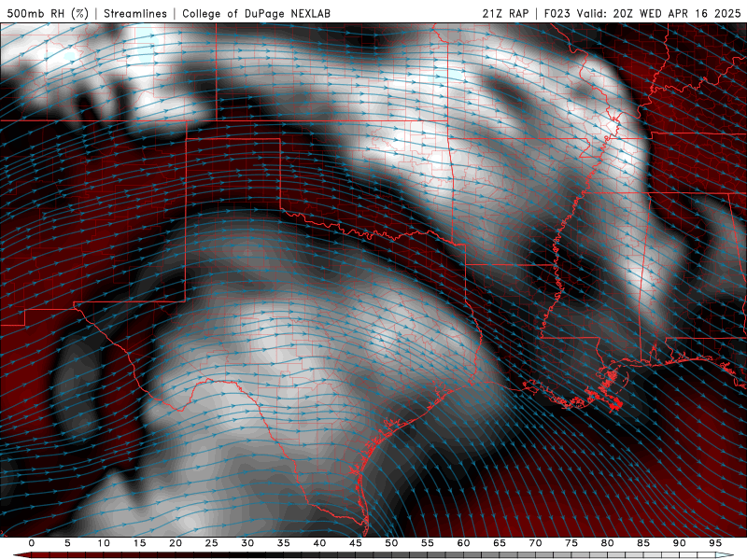Click the colorbar value label "0"
This screenshot has width=747, height=560.
click(x=32, y=543)
